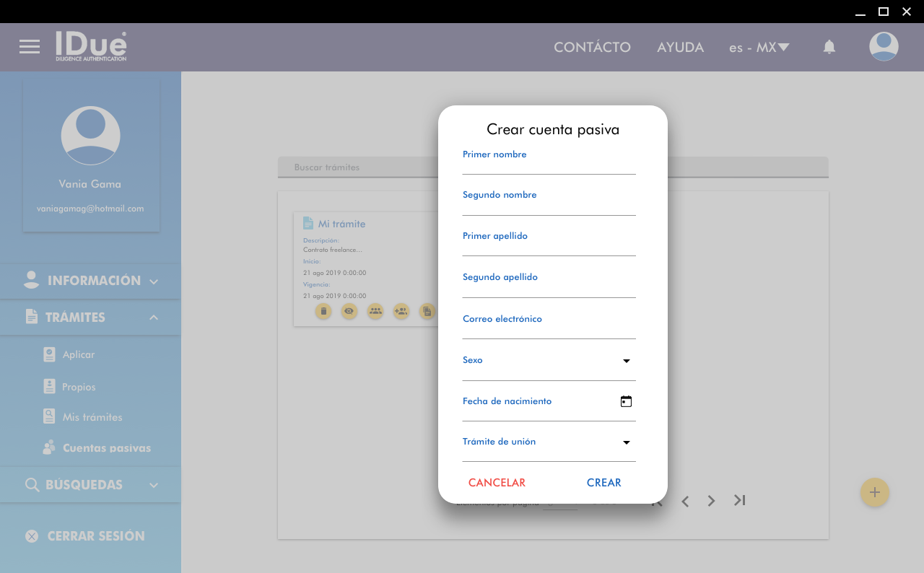Select Cuentas pasivas in sidebar
The image size is (924, 573).
tap(106, 448)
